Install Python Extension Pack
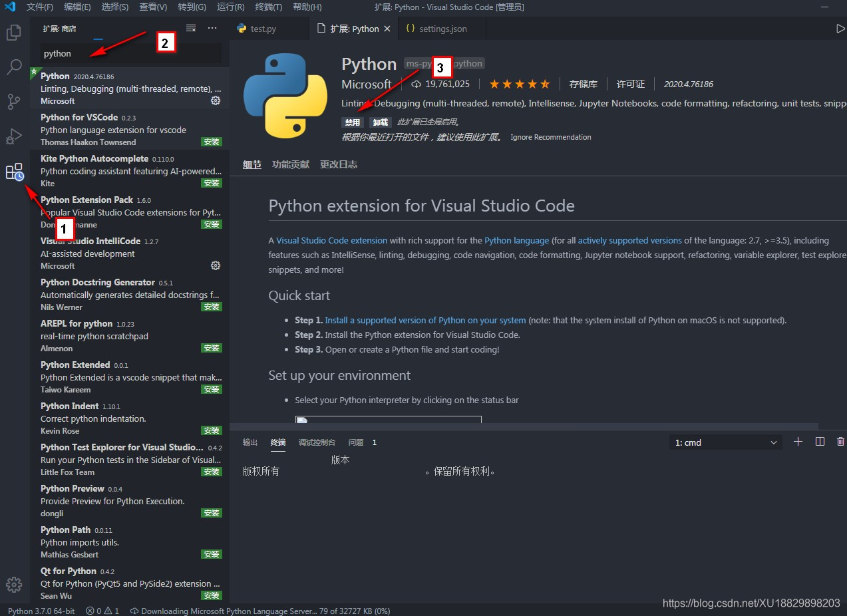847x616 pixels. point(212,224)
